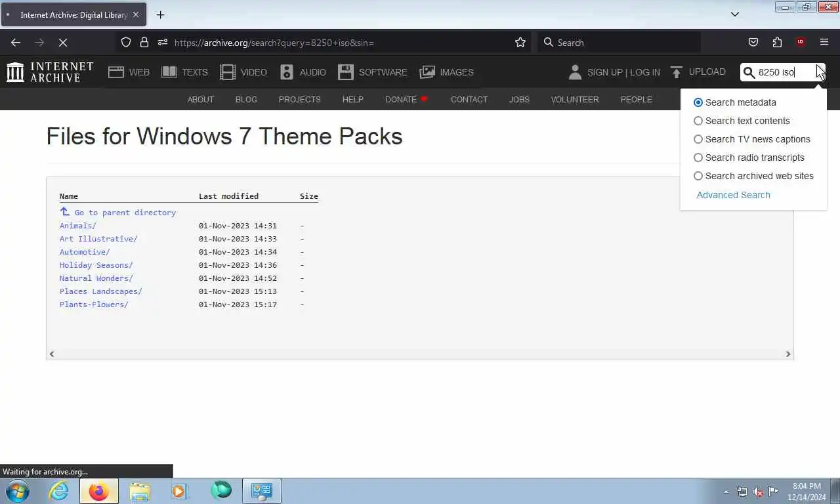Open the shield tracking protection icon
This screenshot has height=504, width=840.
(126, 43)
